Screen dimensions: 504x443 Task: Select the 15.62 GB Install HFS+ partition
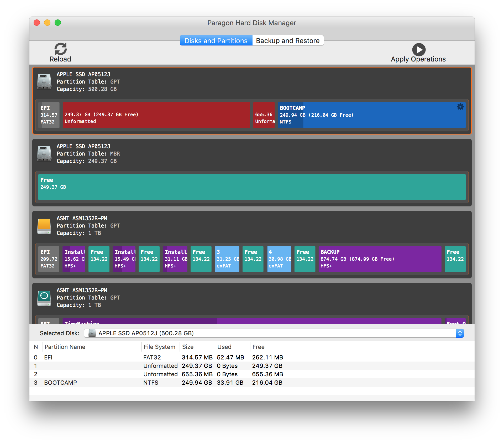pos(74,259)
